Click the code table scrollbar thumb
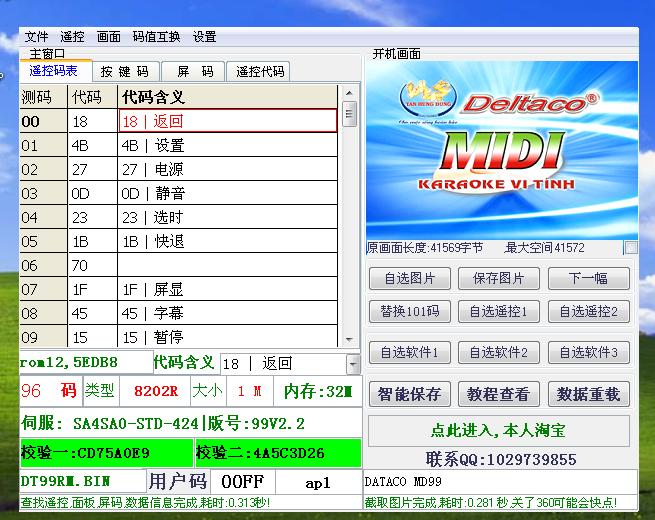The width and height of the screenshot is (655, 520). tap(349, 114)
